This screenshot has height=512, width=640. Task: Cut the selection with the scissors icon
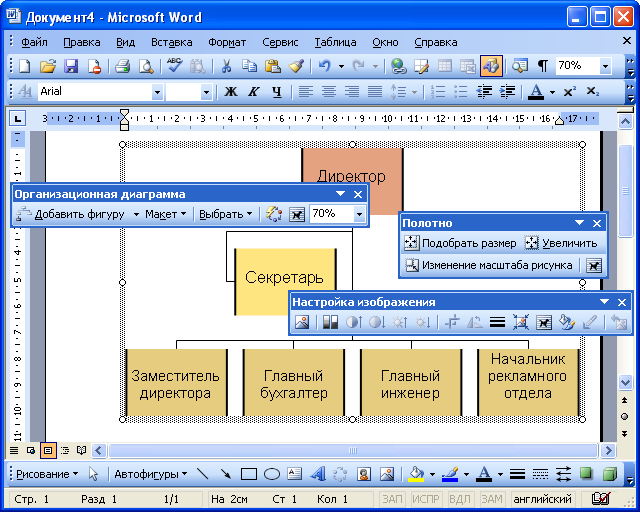tap(226, 66)
